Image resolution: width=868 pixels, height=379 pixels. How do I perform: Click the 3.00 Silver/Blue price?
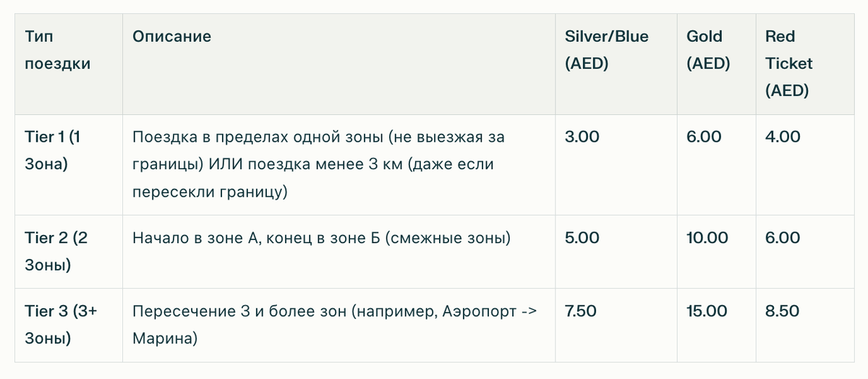point(582,136)
